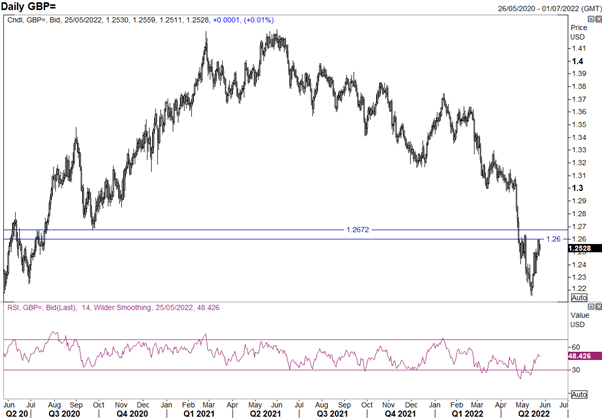Close the price chart panel
This screenshot has width=602, height=418.
[x=599, y=19]
